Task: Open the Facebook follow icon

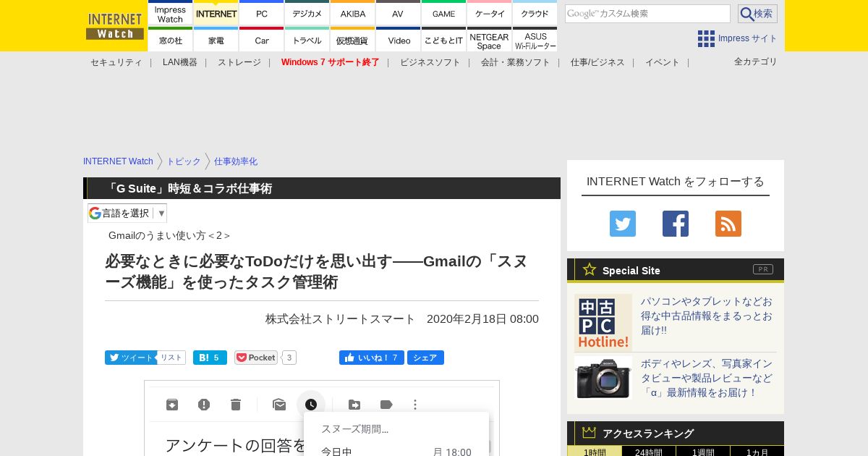Action: (676, 224)
